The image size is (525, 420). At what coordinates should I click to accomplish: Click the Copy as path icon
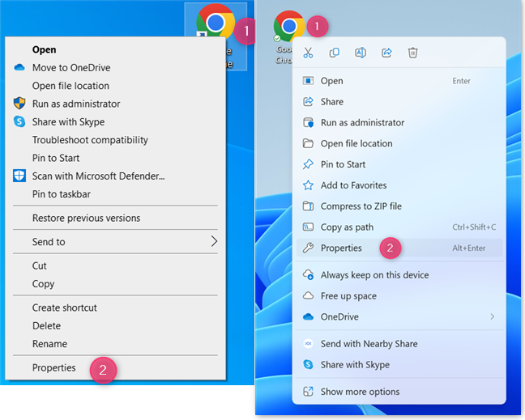[x=308, y=227]
